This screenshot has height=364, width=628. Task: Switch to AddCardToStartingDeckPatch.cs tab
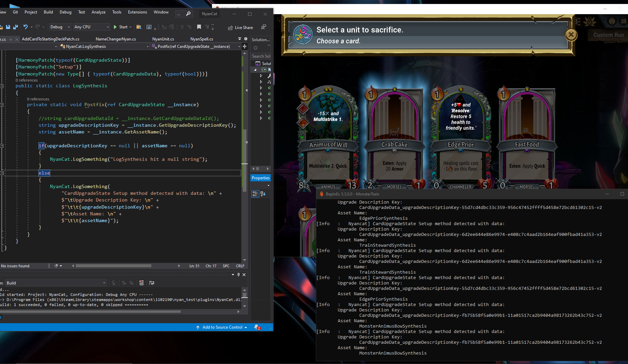(x=51, y=39)
